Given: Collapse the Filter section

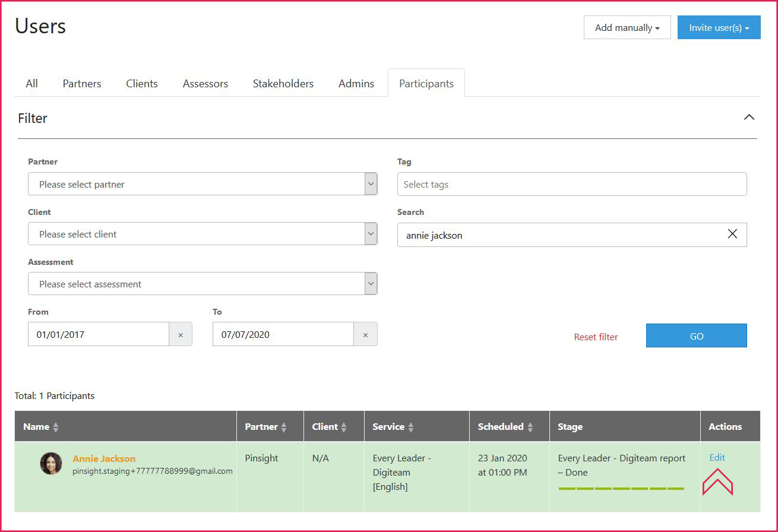Looking at the screenshot, I should [x=749, y=118].
